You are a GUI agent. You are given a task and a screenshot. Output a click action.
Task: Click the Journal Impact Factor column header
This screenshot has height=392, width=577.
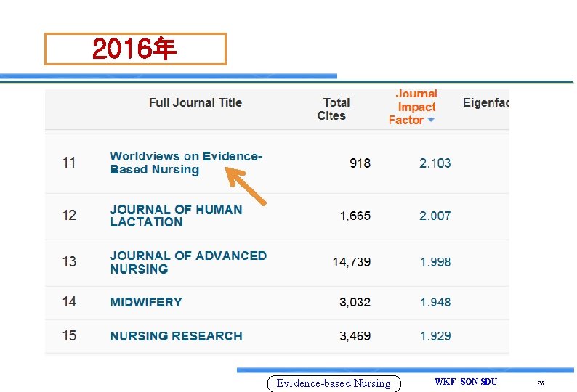413,107
